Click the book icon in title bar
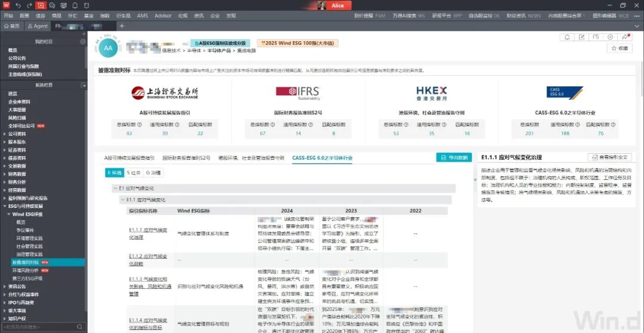This screenshot has width=644, height=333. [x=86, y=5]
